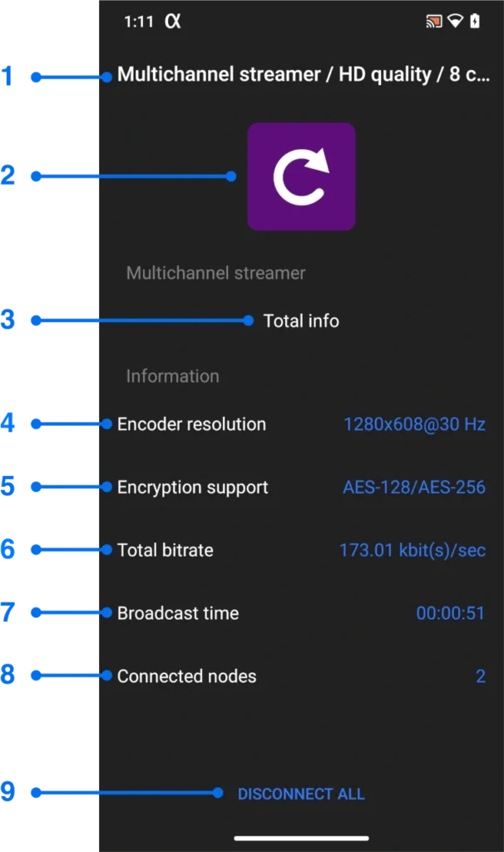Tap the Multichannel streamer label under the icon

(216, 273)
